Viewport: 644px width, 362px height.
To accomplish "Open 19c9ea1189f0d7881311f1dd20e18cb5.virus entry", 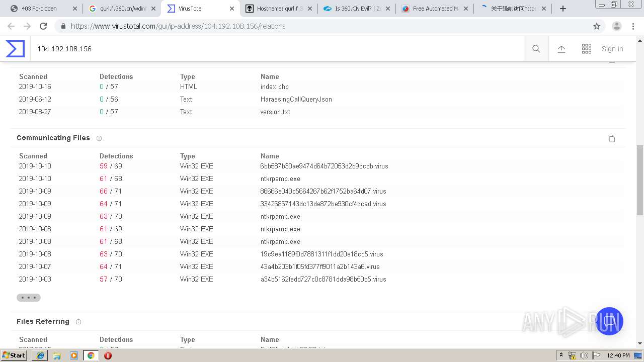I will point(322,254).
